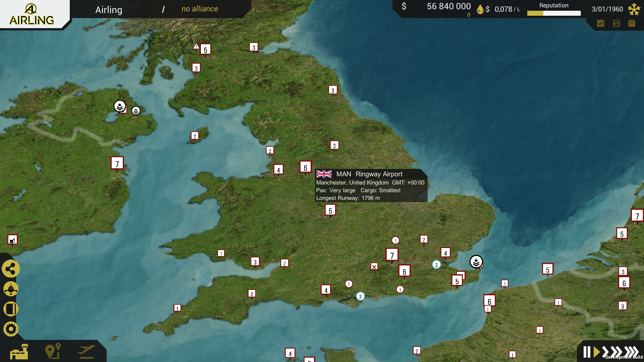Click the Reputation progress bar
Screen dimensions: 644x362
[553, 13]
